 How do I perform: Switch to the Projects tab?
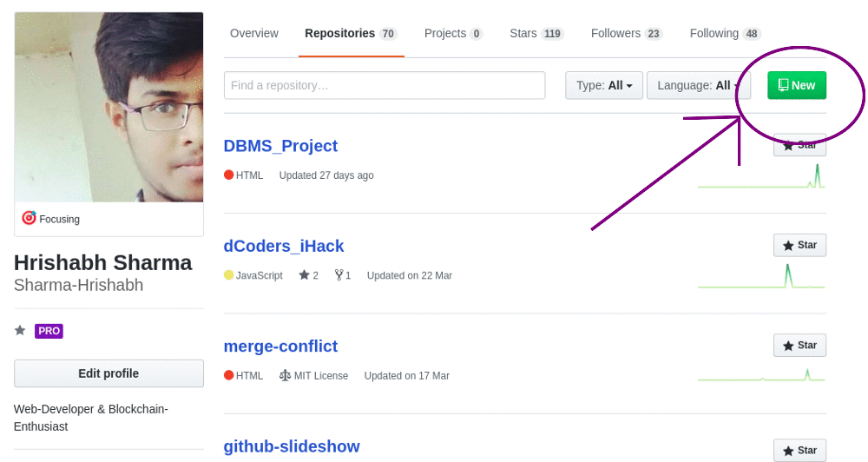(453, 33)
